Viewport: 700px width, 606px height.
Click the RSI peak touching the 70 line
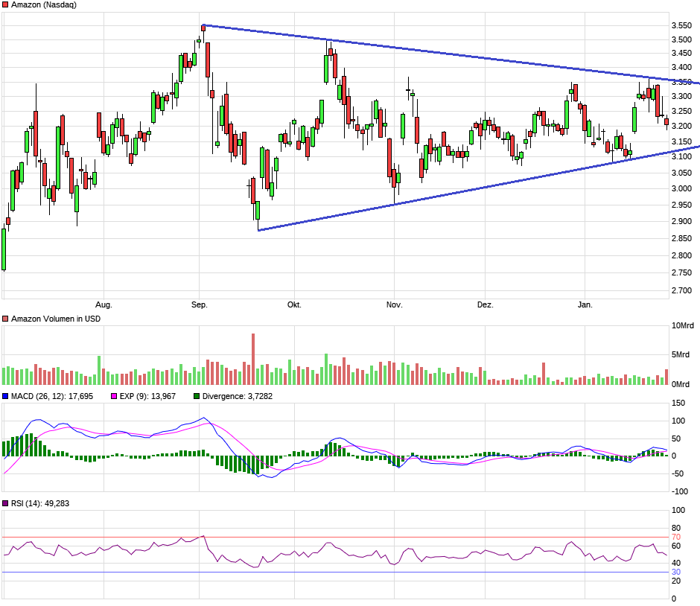(x=203, y=536)
